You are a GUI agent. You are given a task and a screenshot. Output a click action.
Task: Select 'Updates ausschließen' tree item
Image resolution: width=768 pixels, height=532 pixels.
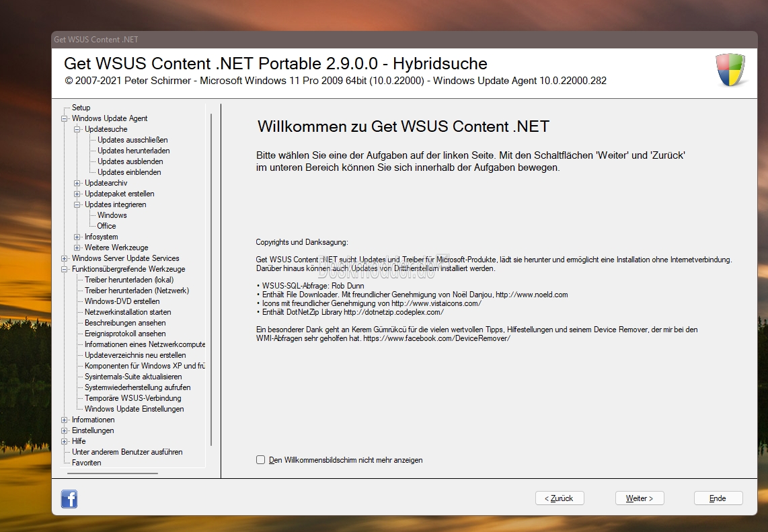coord(132,140)
